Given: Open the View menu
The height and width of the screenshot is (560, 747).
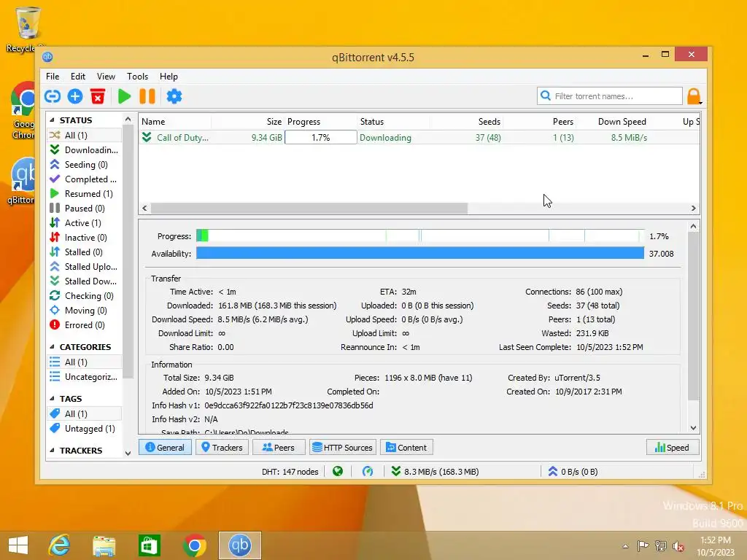Looking at the screenshot, I should (x=106, y=76).
